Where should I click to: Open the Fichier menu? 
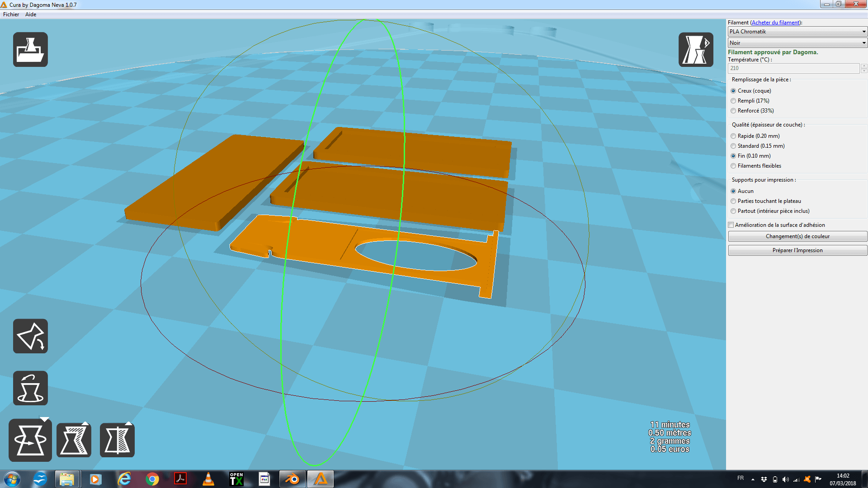pyautogui.click(x=11, y=14)
